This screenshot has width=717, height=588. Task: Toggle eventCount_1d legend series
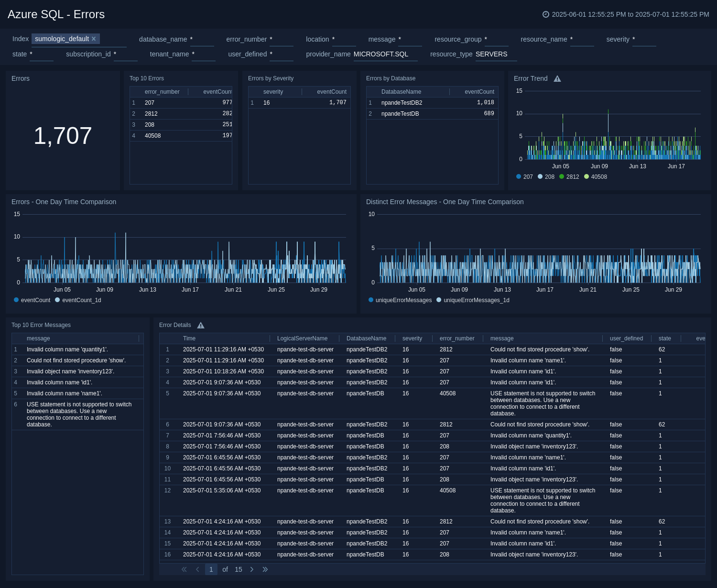(78, 300)
